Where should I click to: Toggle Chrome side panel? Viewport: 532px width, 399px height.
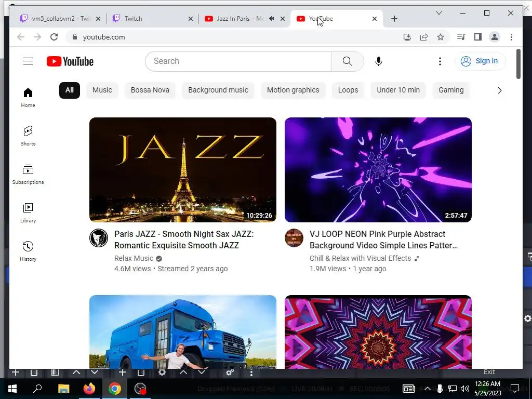(478, 37)
